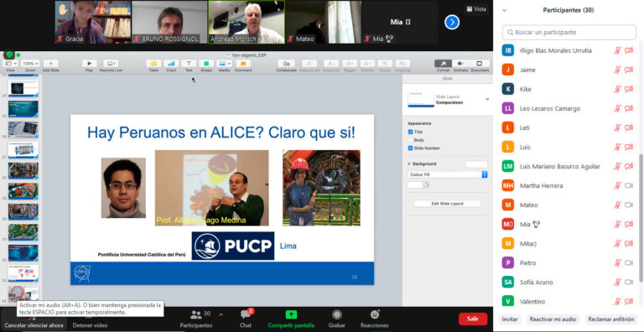Open the Colour Fill dropdown

(x=448, y=174)
